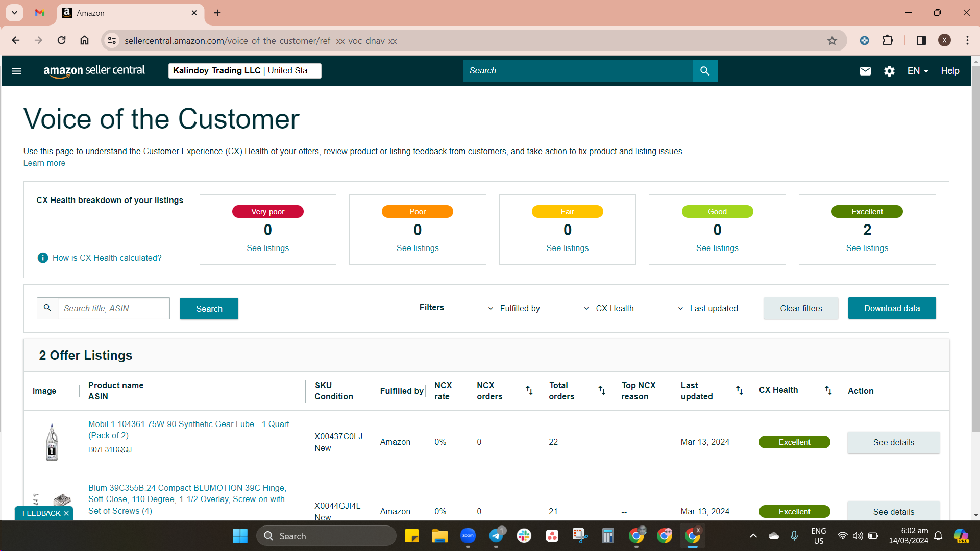The height and width of the screenshot is (551, 980).
Task: Open the Calculator from the taskbar
Action: click(x=608, y=536)
